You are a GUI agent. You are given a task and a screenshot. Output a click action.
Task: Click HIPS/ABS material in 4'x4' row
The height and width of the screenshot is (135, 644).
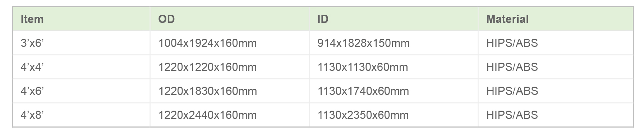click(512, 67)
